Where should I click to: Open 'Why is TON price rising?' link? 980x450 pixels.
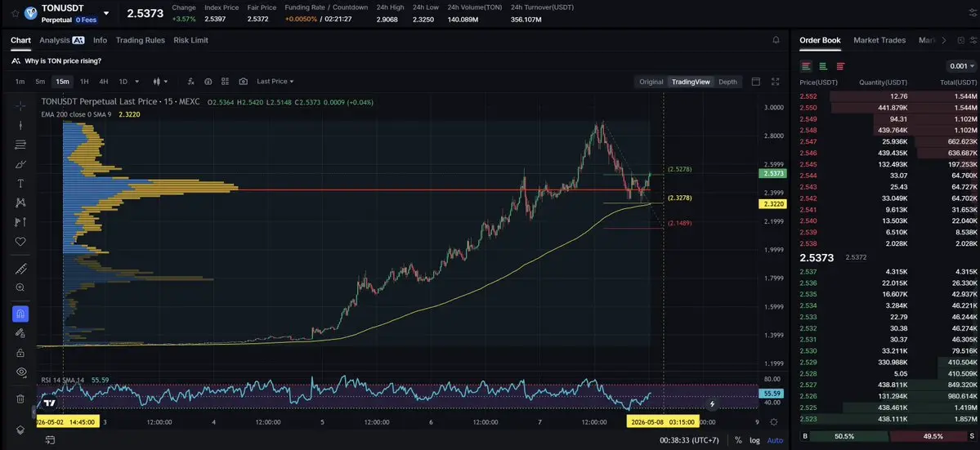click(63, 61)
